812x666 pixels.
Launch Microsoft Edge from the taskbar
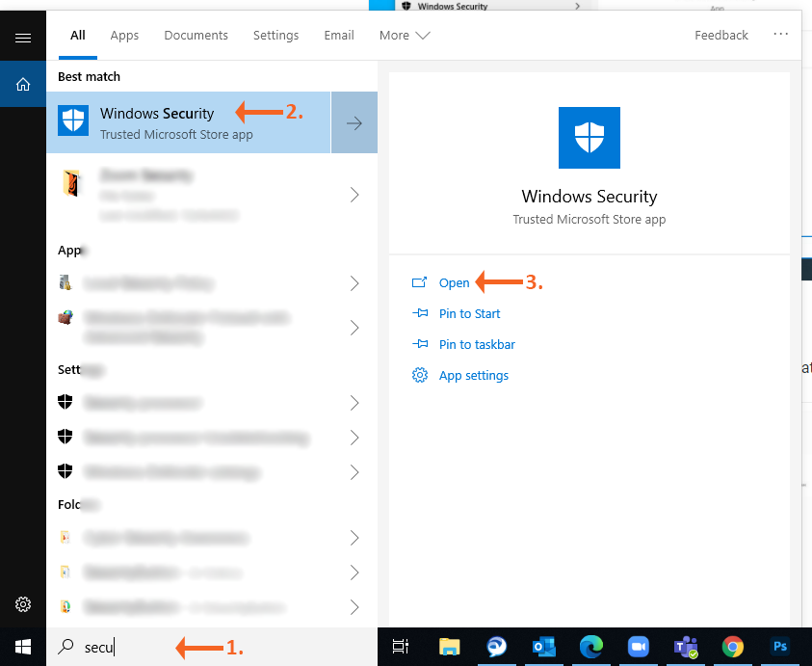[x=590, y=647]
